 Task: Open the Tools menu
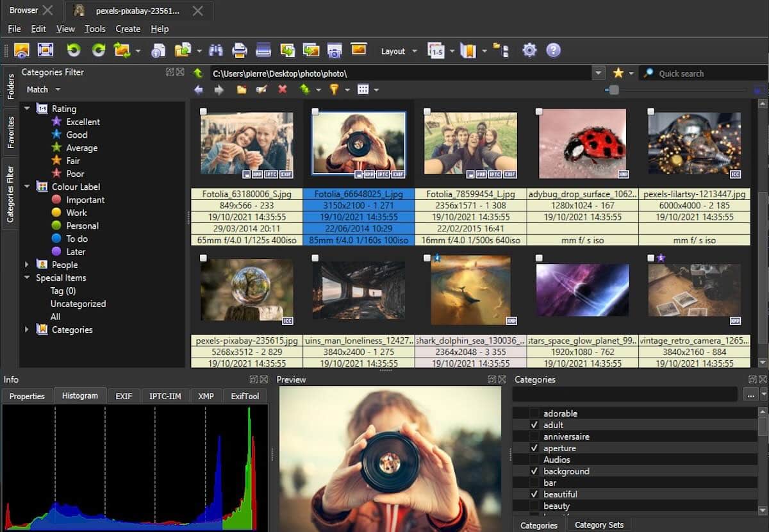tap(95, 29)
